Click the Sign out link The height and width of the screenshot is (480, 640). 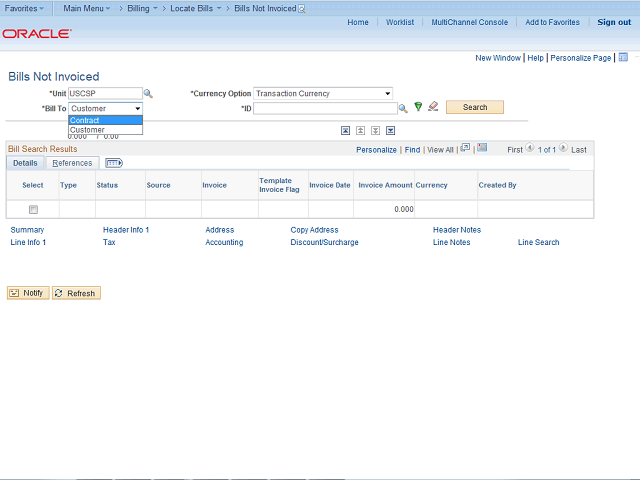tap(614, 22)
